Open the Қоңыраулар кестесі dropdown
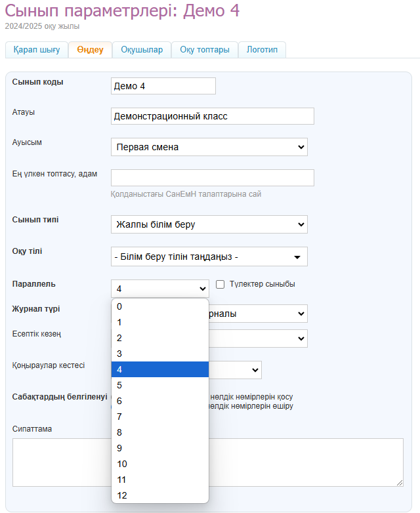 click(x=236, y=370)
